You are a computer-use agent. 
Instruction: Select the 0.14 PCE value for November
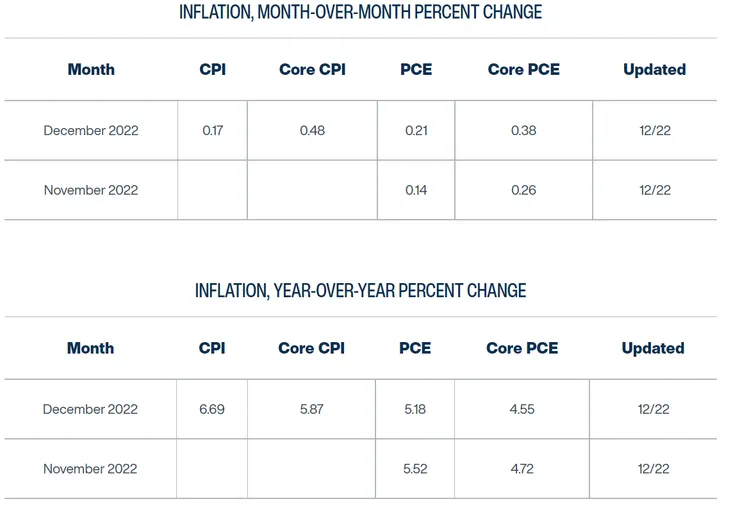click(x=416, y=190)
